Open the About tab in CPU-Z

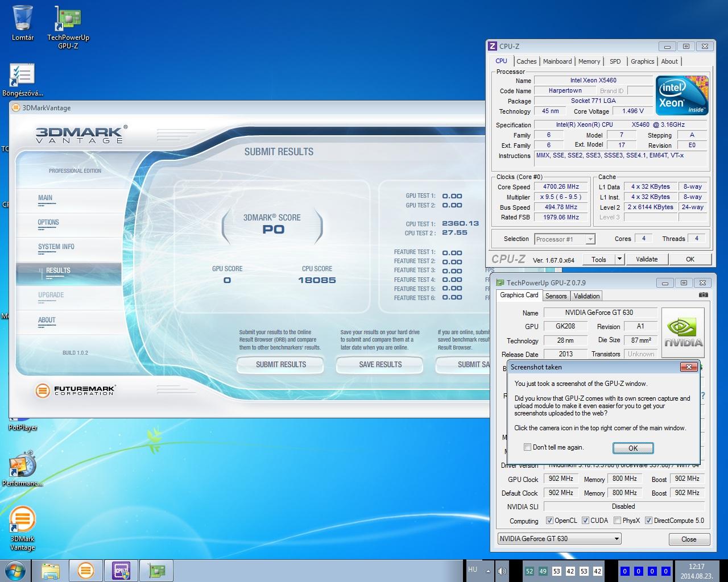pyautogui.click(x=669, y=61)
